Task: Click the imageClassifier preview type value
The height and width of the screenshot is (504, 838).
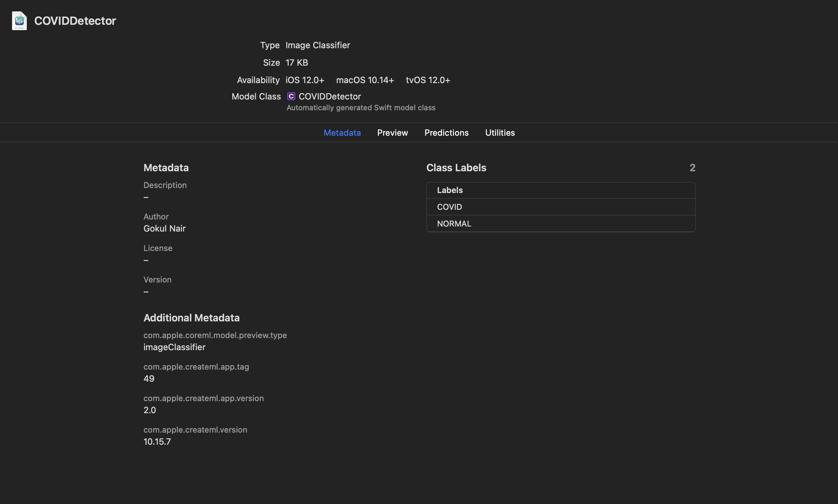Action: click(174, 347)
